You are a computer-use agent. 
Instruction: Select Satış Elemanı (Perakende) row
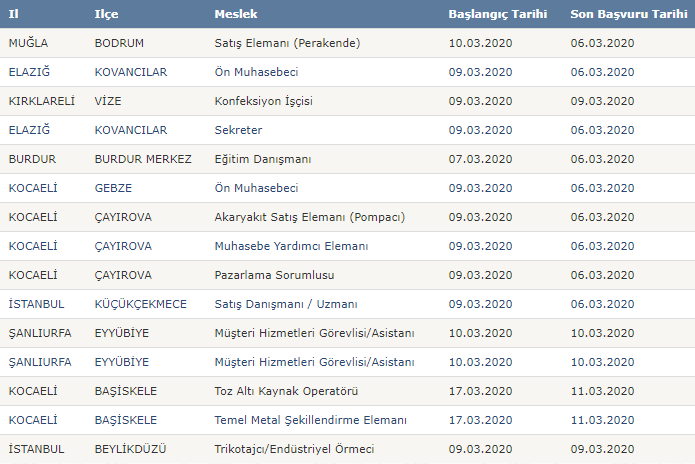[348, 43]
